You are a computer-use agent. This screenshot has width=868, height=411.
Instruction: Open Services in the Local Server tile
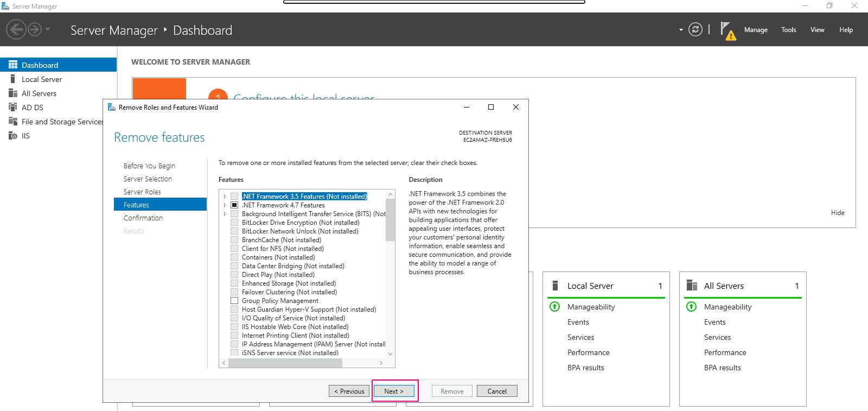click(x=581, y=337)
